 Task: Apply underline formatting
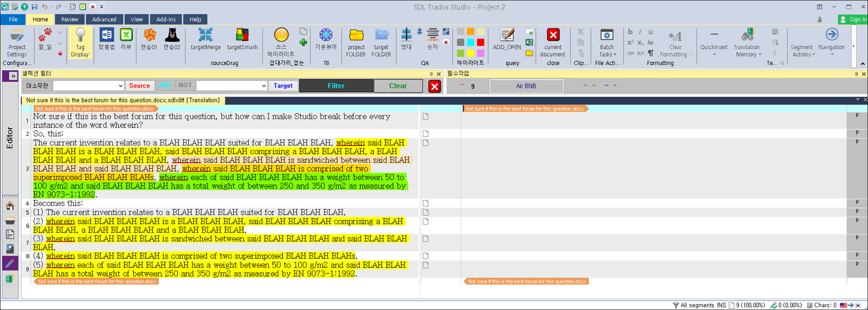click(x=651, y=32)
